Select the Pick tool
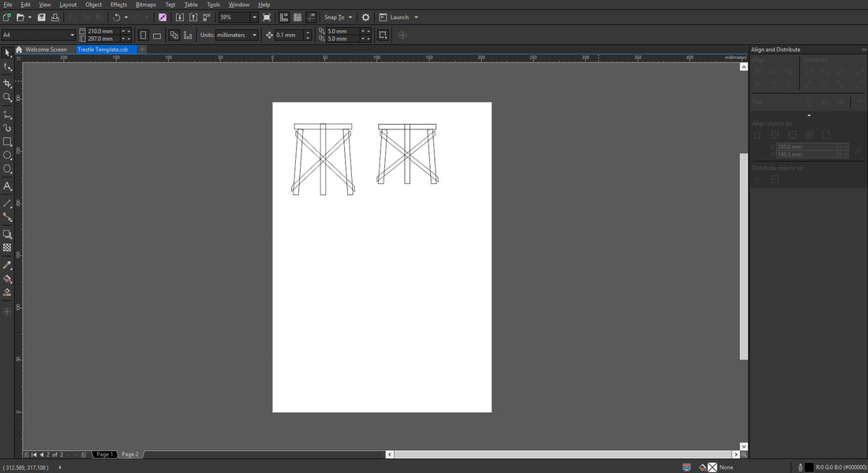This screenshot has width=868, height=473. 7,52
